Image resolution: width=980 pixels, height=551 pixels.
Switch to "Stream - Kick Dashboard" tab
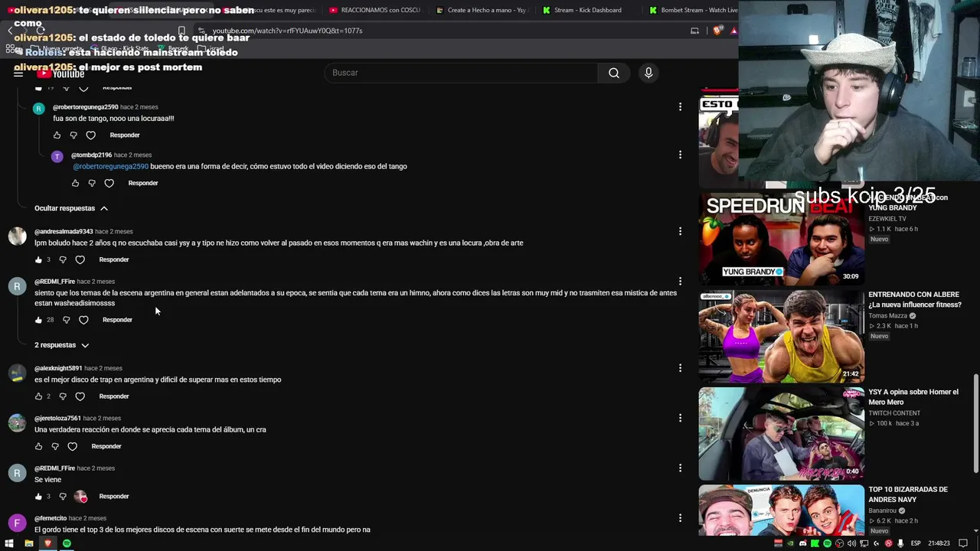tap(586, 10)
